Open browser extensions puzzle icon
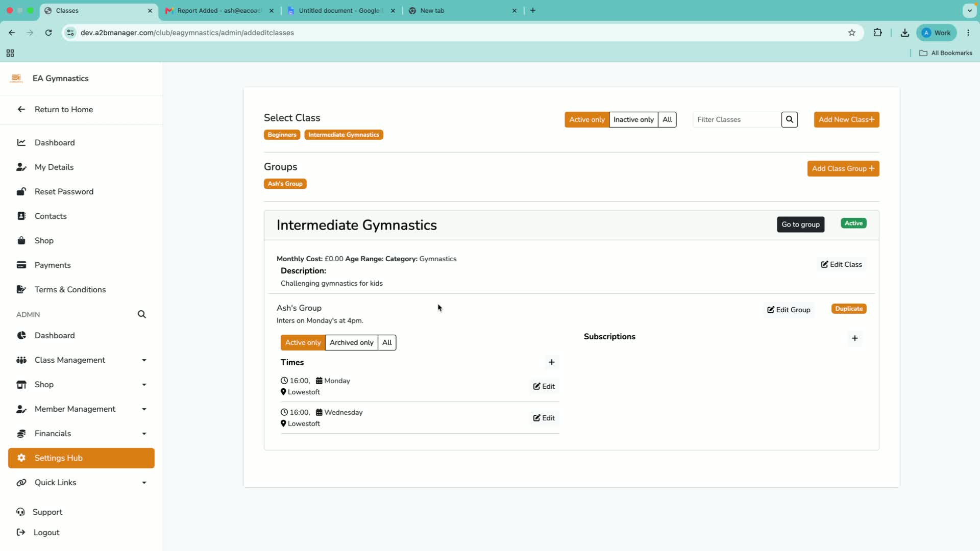980x551 pixels. pos(877,33)
